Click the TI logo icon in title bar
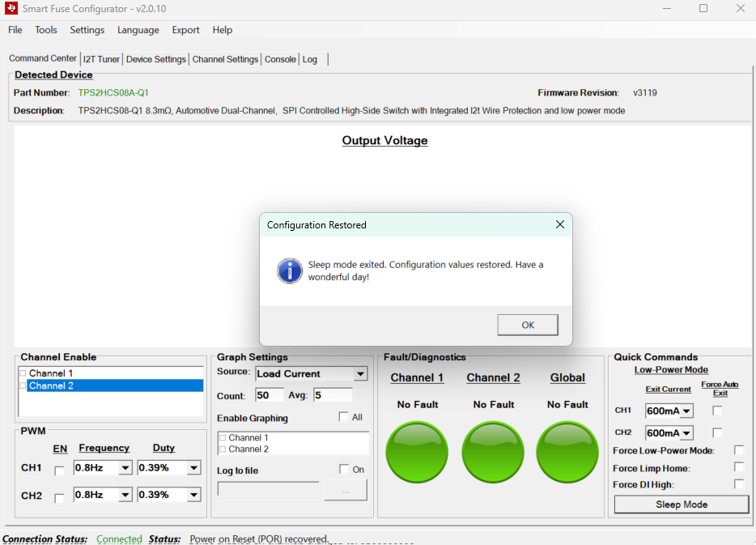Screen dimensions: 756x545 pos(11,9)
